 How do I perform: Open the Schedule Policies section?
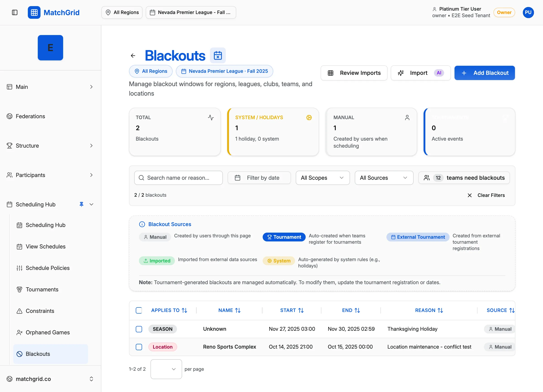[48, 268]
